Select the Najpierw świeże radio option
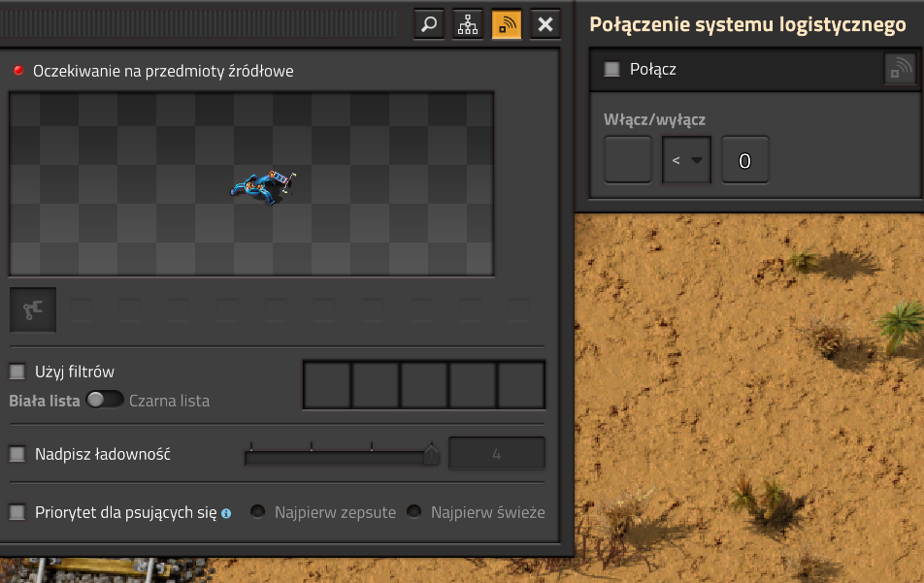This screenshot has height=583, width=924. click(414, 512)
